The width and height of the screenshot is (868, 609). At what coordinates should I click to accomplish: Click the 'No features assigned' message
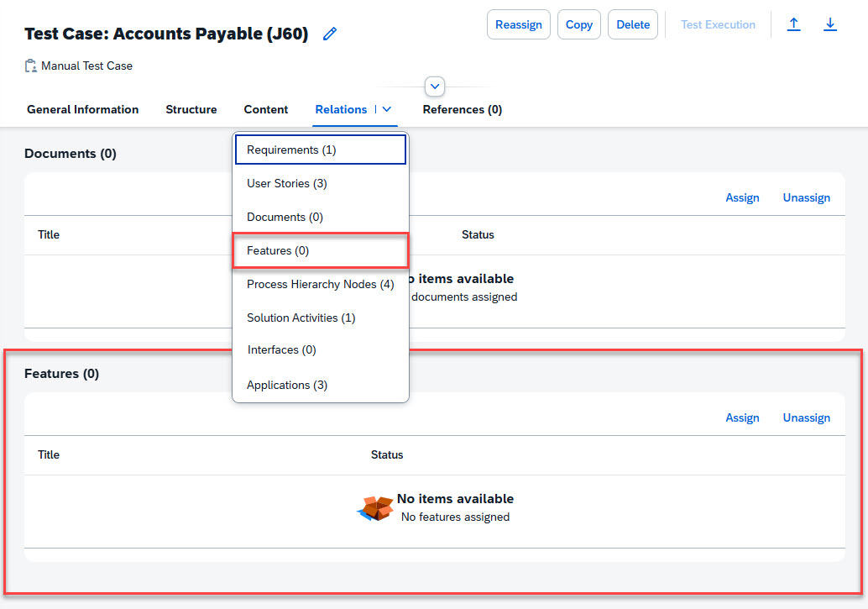click(455, 517)
